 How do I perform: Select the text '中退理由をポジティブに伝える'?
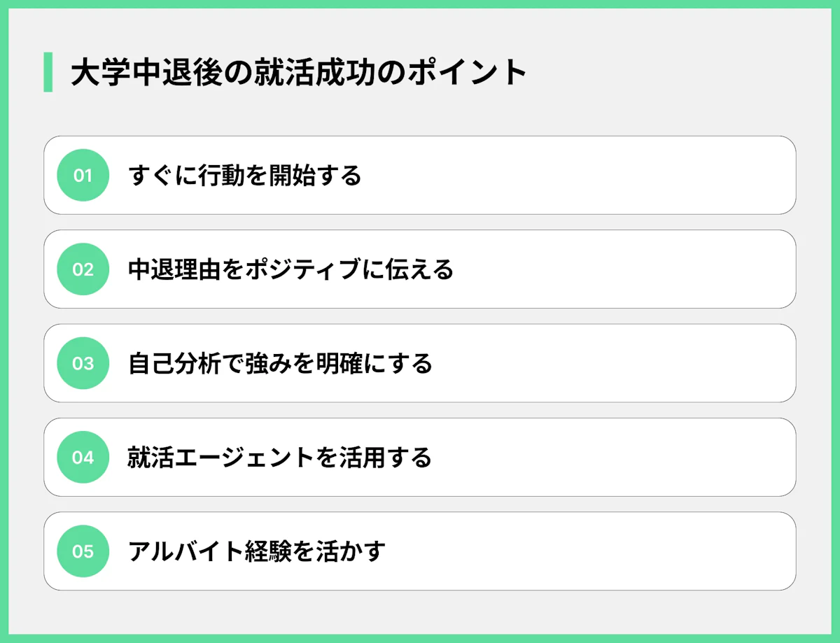click(x=290, y=269)
